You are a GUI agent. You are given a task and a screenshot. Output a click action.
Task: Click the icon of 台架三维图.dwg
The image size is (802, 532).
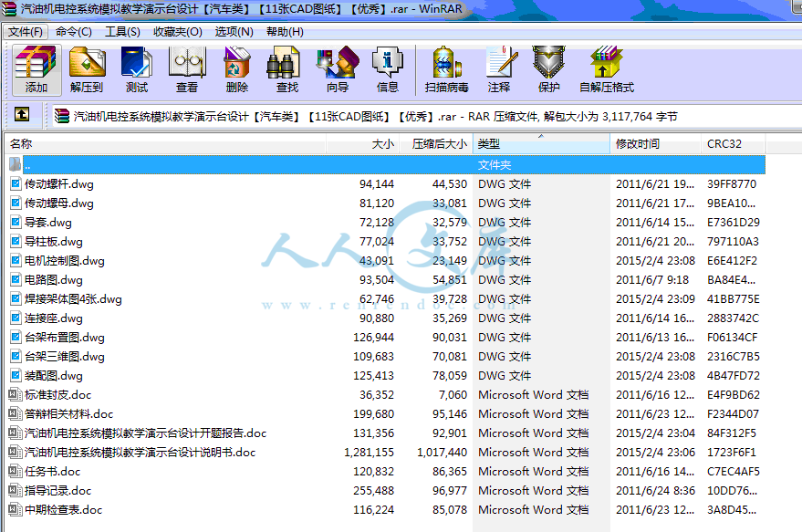pos(16,356)
